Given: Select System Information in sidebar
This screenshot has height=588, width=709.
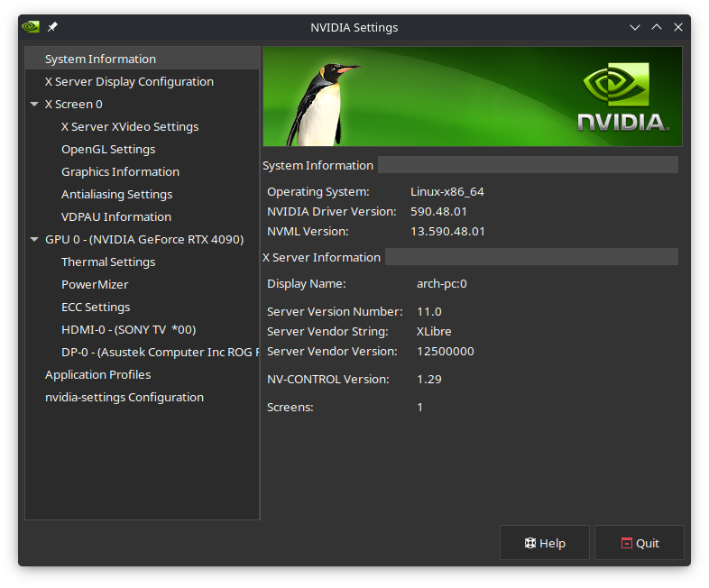Looking at the screenshot, I should [143, 60].
